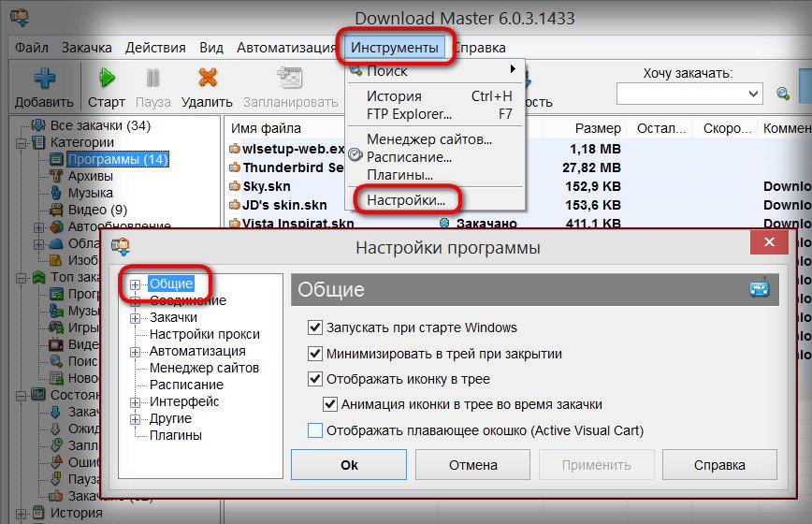Enable Отображать плавающее окошко checkbox
Screen dimensions: 812x524
[315, 430]
